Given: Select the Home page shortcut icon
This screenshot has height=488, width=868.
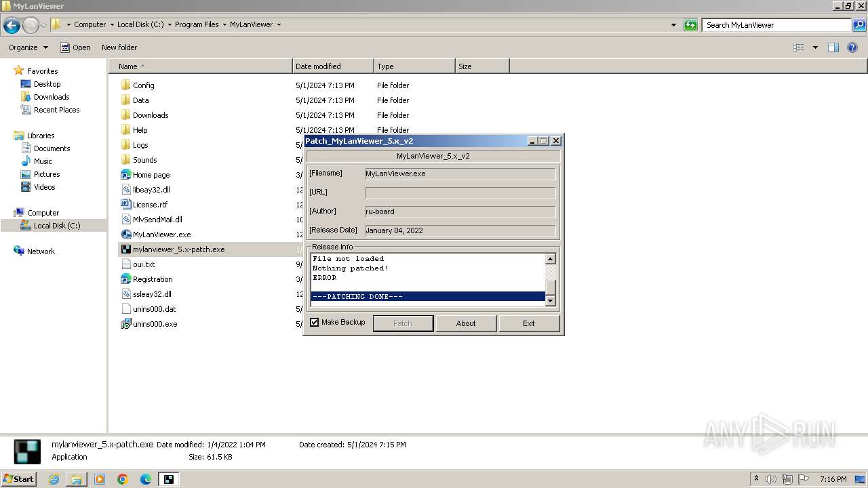Looking at the screenshot, I should click(x=125, y=175).
